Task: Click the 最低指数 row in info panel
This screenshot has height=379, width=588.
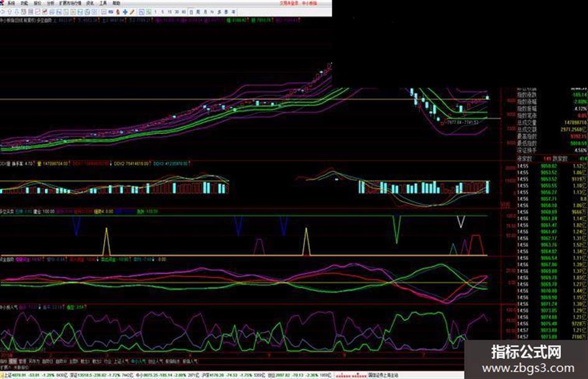Action: (x=552, y=143)
